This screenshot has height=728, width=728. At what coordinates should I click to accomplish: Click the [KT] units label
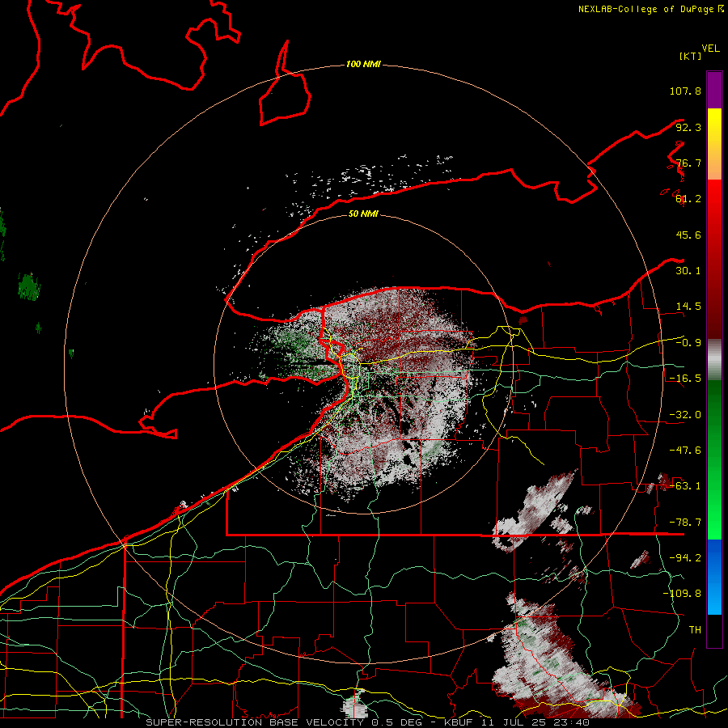tap(691, 56)
